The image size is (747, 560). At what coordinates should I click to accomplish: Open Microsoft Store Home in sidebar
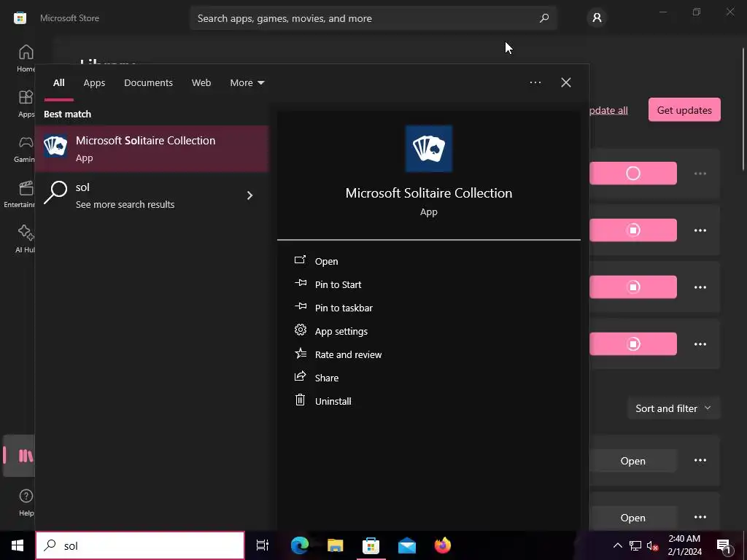(26, 58)
